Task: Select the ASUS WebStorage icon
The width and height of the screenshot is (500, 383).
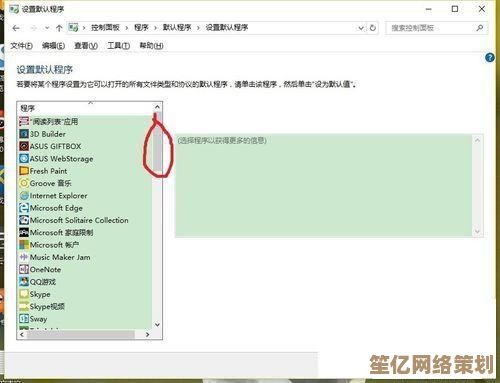Action: click(24, 159)
